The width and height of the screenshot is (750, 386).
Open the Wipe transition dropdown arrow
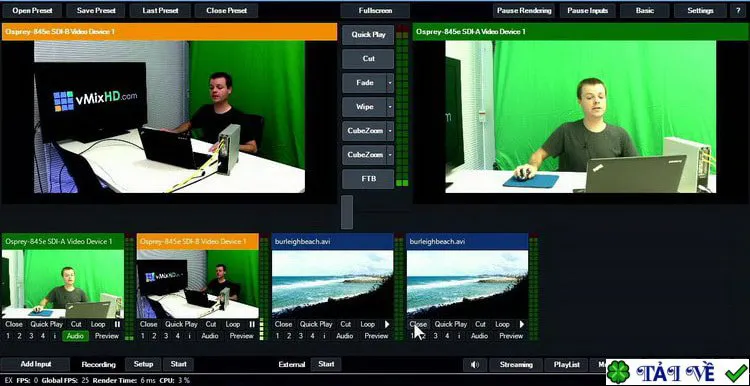coord(390,107)
